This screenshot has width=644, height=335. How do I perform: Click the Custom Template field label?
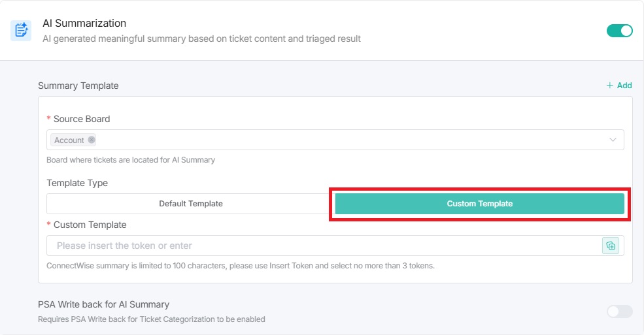point(90,225)
